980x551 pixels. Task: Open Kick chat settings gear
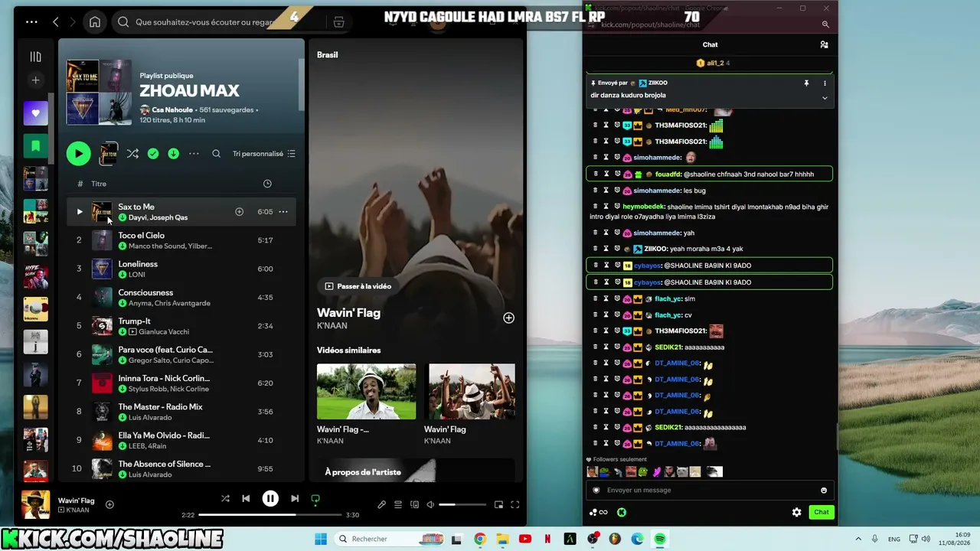point(796,513)
